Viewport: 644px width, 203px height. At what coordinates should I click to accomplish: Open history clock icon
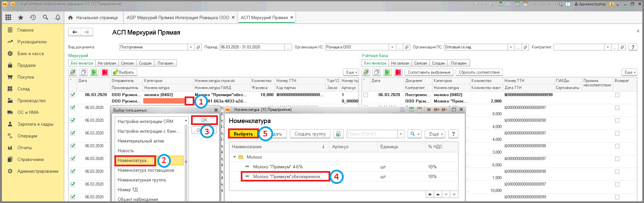pyautogui.click(x=33, y=17)
